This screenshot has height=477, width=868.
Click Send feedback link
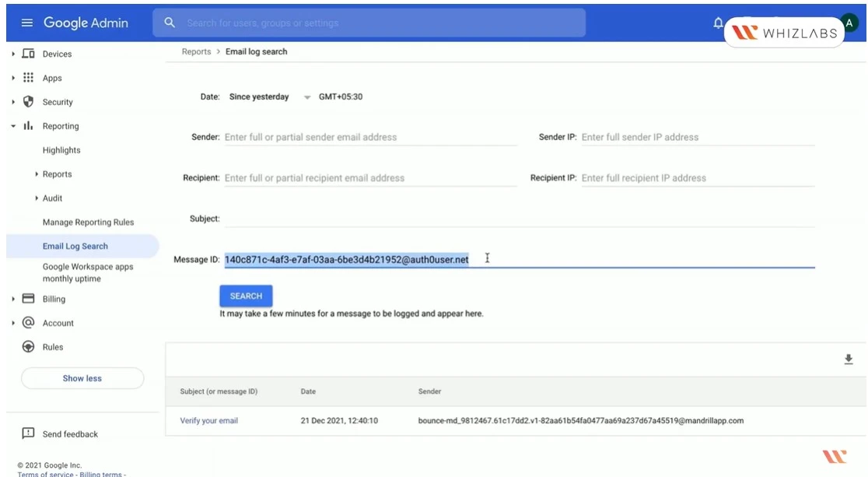tap(70, 433)
